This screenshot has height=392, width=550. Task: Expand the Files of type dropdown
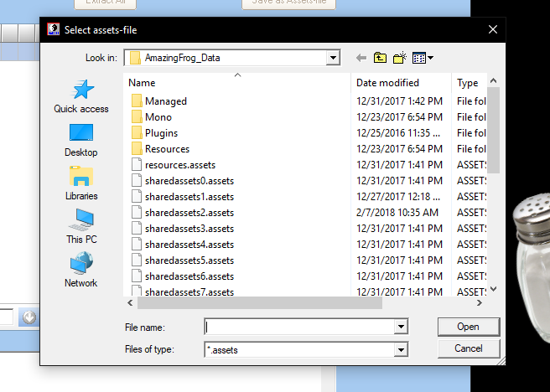click(x=401, y=349)
